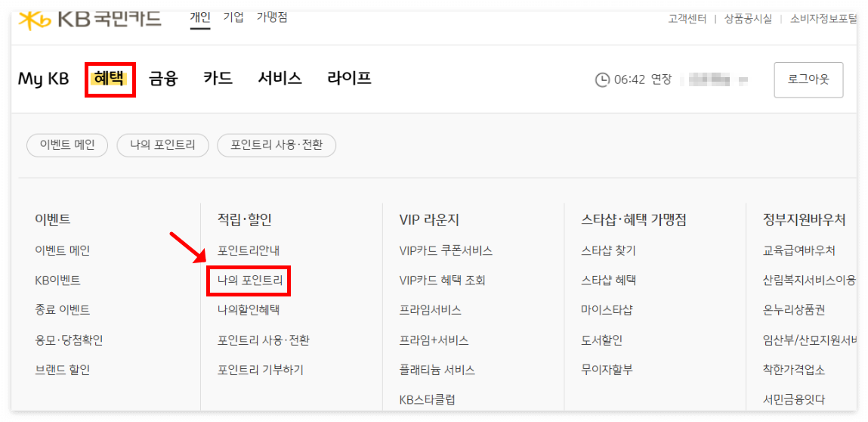Open the VIP카드 쿠폰서비스 link
This screenshot has width=868, height=422.
click(x=446, y=250)
